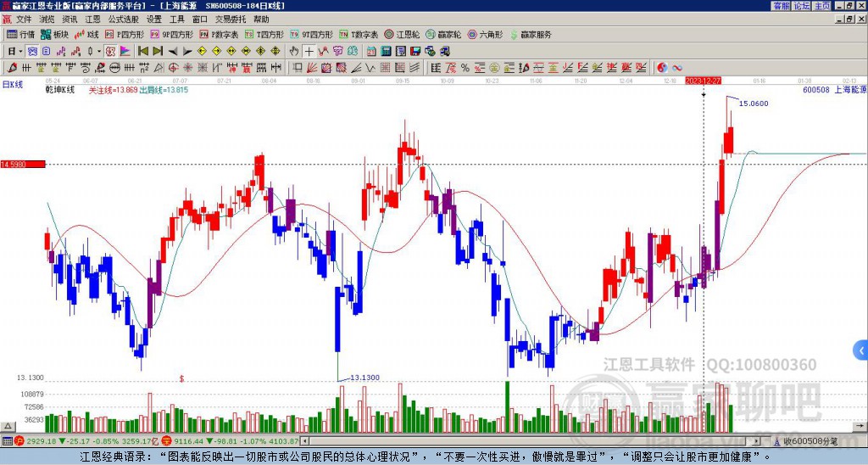868x465 pixels.
Task: Click the 15.0600 high price label
Action: 754,104
